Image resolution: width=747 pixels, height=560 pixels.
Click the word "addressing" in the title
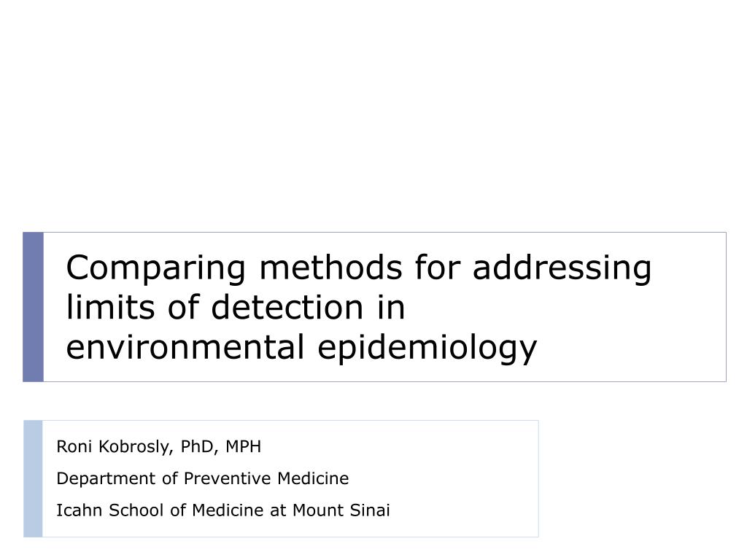562,268
